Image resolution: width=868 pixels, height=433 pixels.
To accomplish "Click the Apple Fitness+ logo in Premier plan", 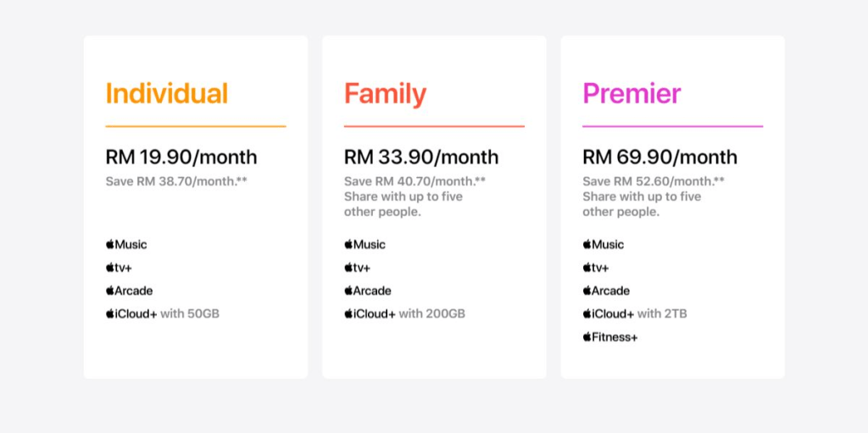I will (x=610, y=336).
